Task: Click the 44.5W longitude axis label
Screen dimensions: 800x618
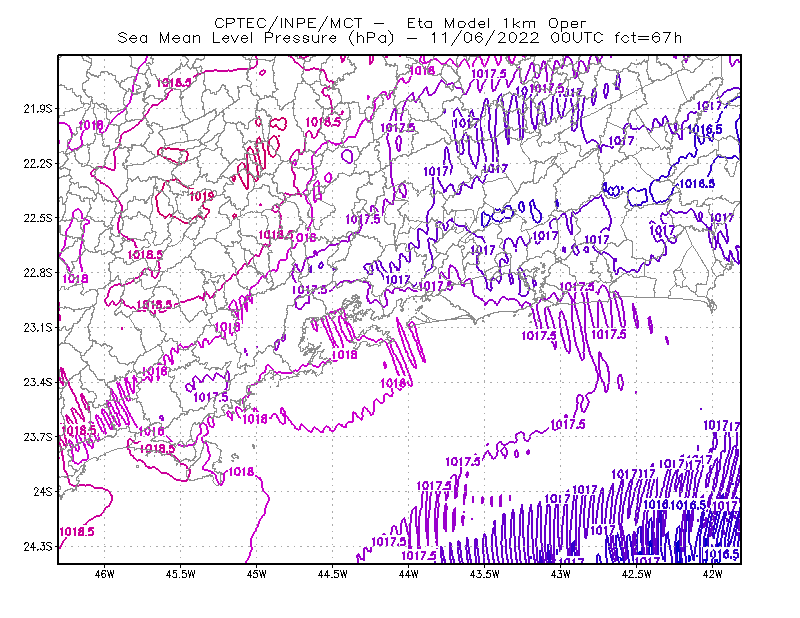Action: (333, 574)
